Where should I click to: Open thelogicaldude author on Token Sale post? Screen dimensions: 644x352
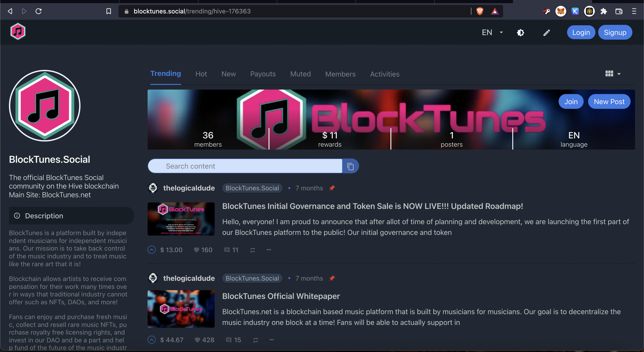[189, 188]
